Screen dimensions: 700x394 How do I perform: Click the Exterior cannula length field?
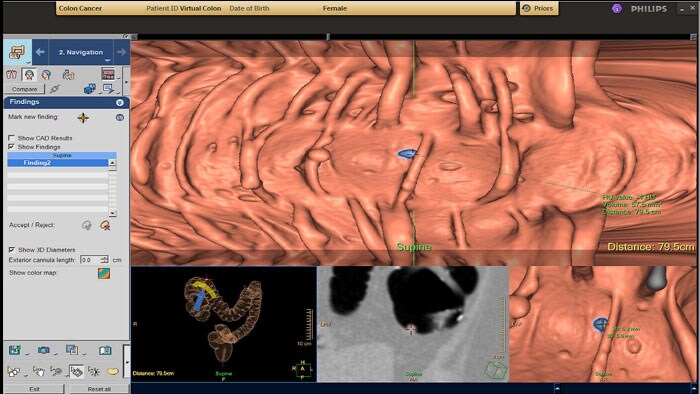click(91, 260)
